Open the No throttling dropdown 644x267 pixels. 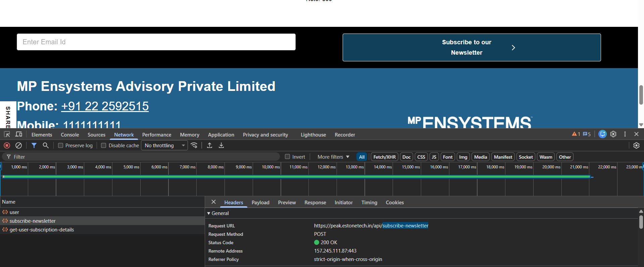pyautogui.click(x=164, y=146)
